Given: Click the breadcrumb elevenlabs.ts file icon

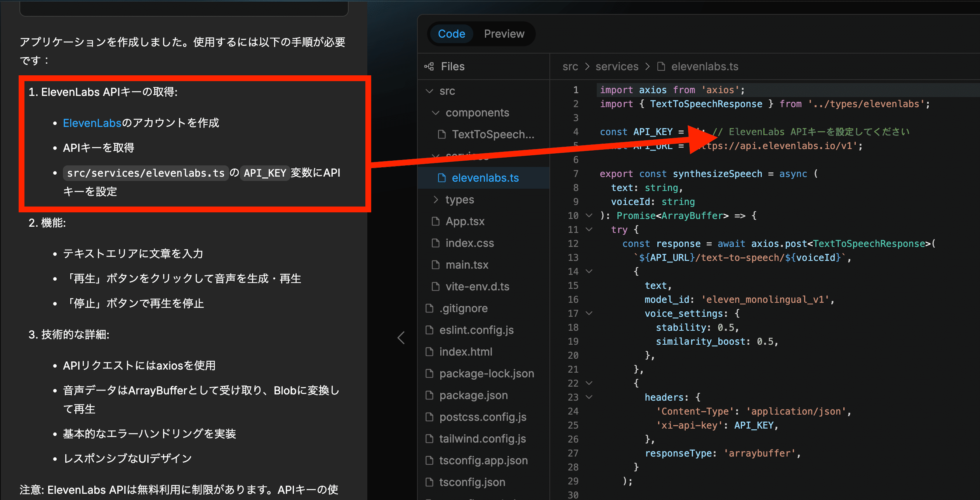Looking at the screenshot, I should click(x=661, y=66).
